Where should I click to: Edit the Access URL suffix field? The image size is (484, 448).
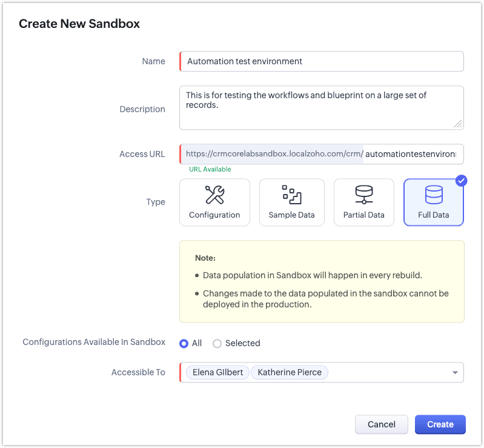(x=413, y=154)
